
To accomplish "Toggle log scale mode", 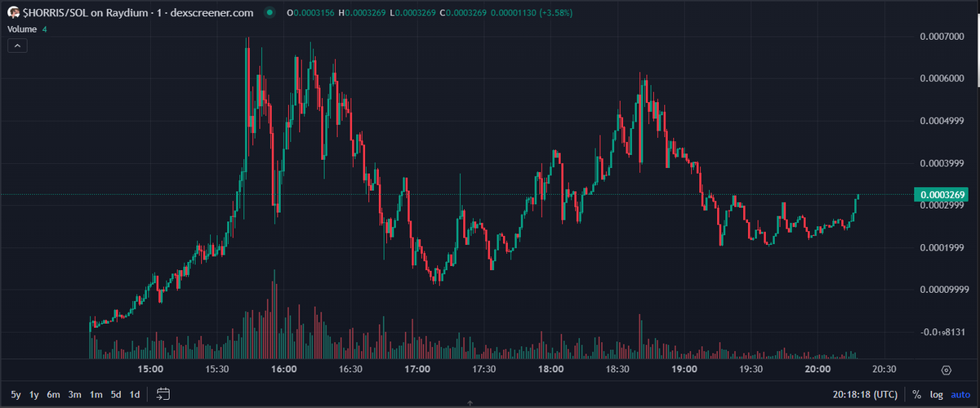I will click(x=937, y=394).
